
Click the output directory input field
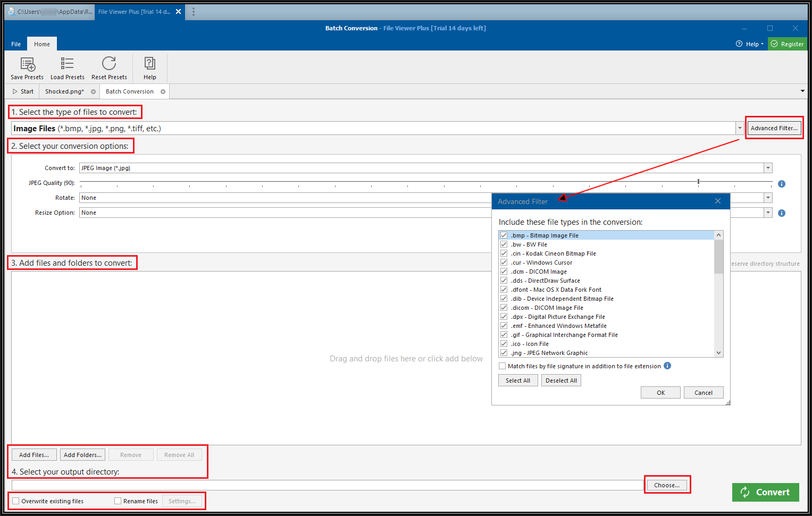[328, 485]
